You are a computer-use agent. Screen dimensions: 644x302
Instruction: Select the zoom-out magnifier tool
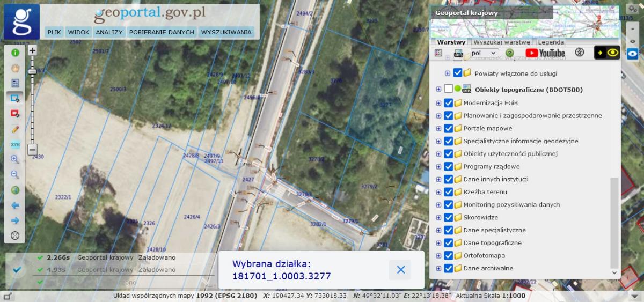click(15, 175)
